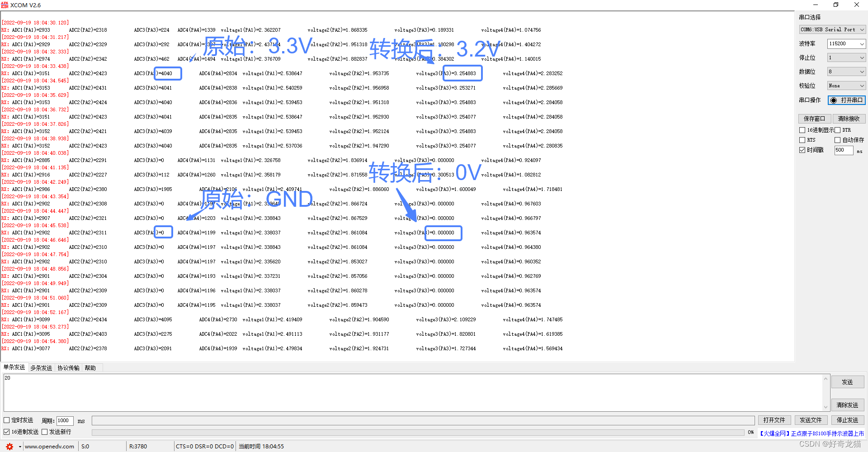Click the 发送 send button

[848, 382]
